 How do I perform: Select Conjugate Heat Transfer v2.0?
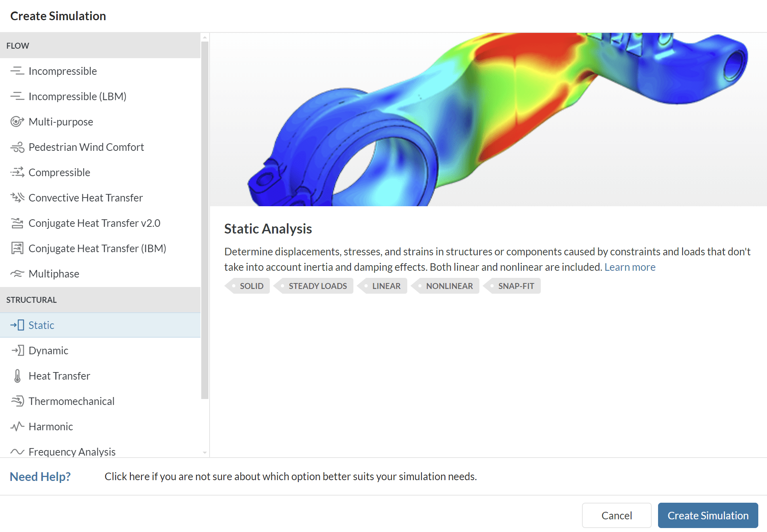click(94, 223)
